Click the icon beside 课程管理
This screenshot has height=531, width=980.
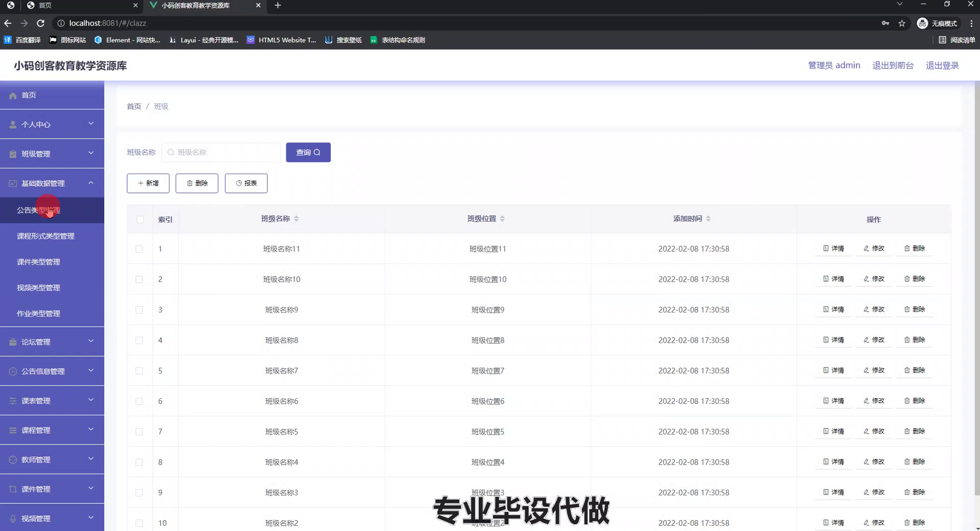point(13,430)
